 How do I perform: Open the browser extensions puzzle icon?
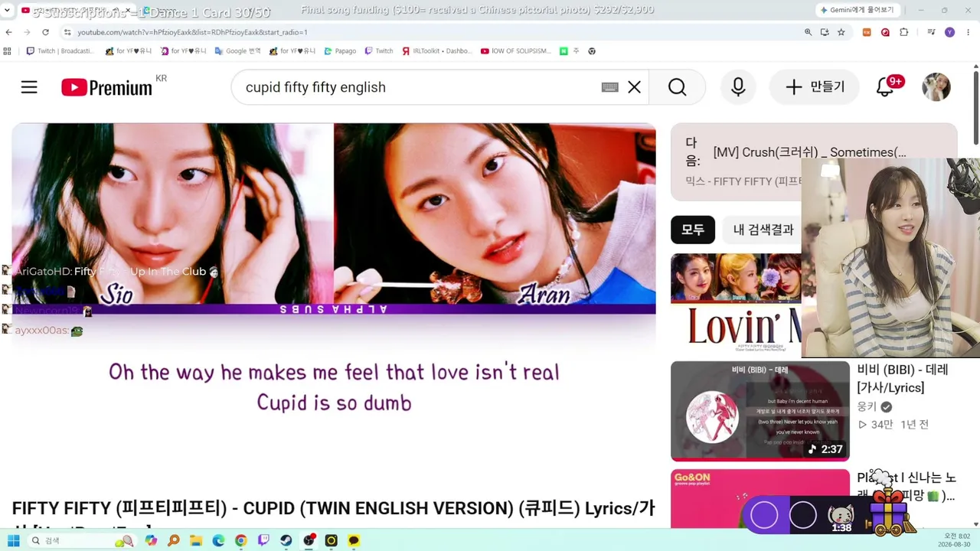pos(904,32)
